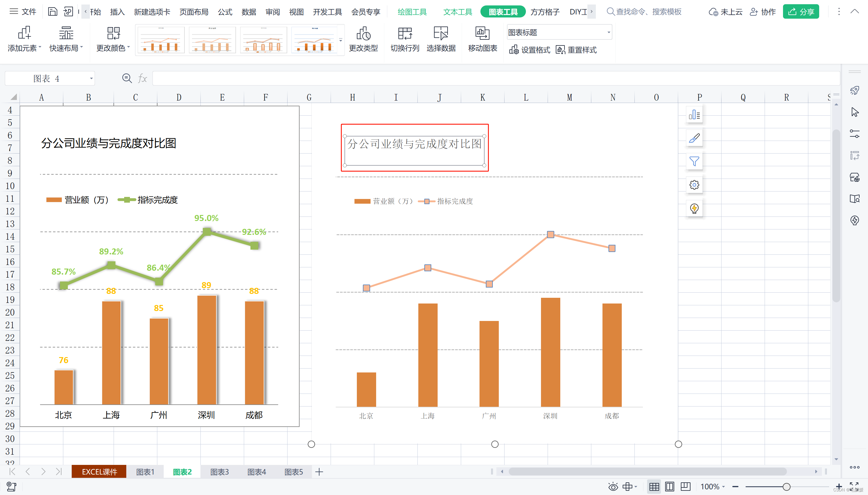
Task: Click the export/output icon next to save
Action: point(68,12)
